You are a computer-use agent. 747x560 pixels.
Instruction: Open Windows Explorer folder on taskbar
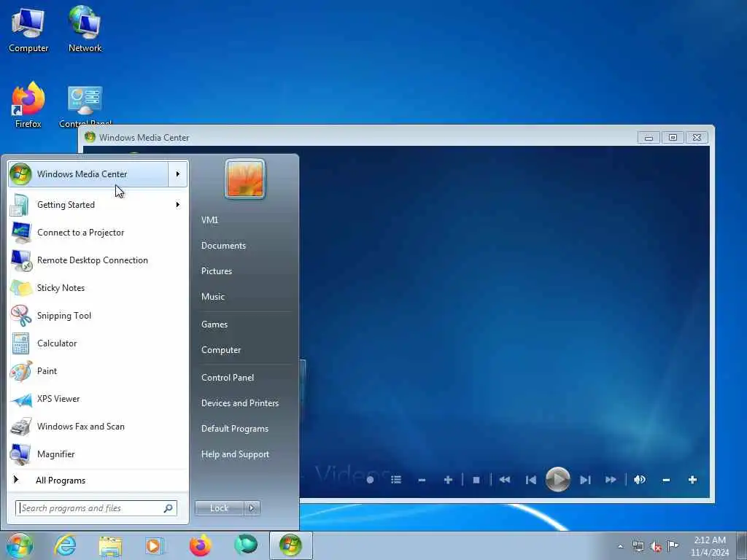pos(111,545)
